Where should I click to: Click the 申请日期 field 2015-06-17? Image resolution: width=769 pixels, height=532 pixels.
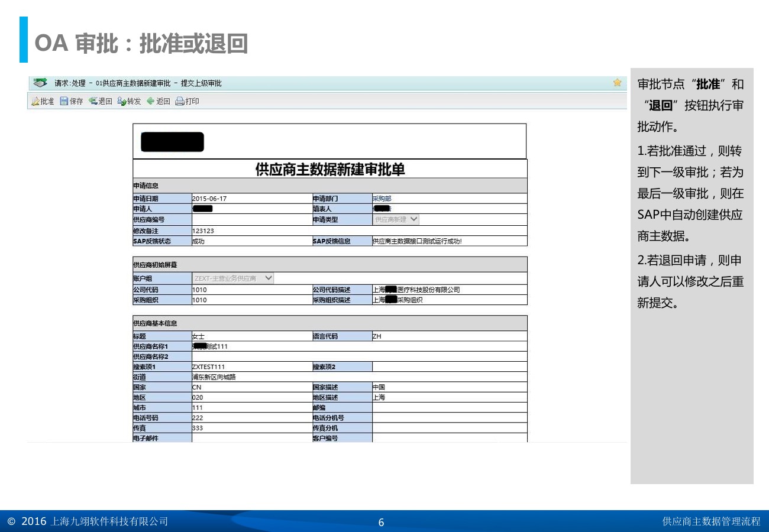click(x=251, y=199)
